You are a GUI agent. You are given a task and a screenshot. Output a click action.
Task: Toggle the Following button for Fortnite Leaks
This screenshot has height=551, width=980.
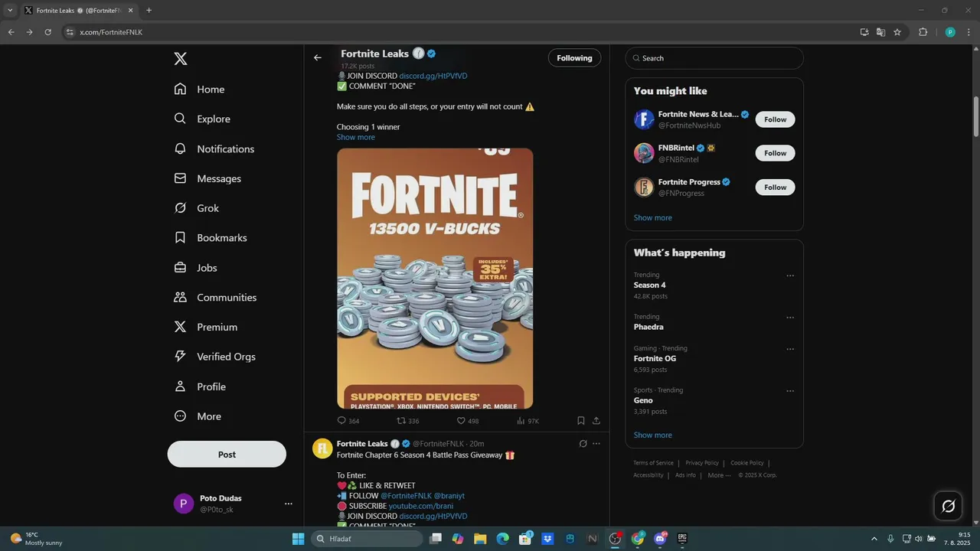click(574, 58)
